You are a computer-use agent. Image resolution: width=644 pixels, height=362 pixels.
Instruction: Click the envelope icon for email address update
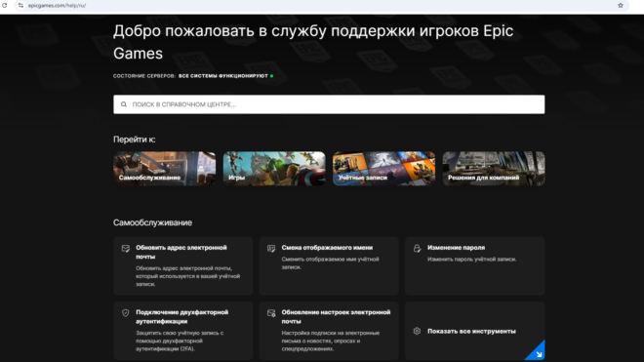point(126,248)
